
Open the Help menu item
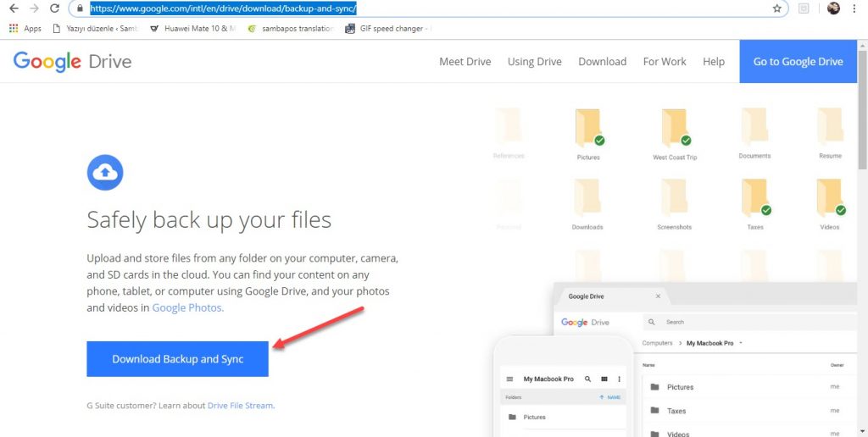714,62
